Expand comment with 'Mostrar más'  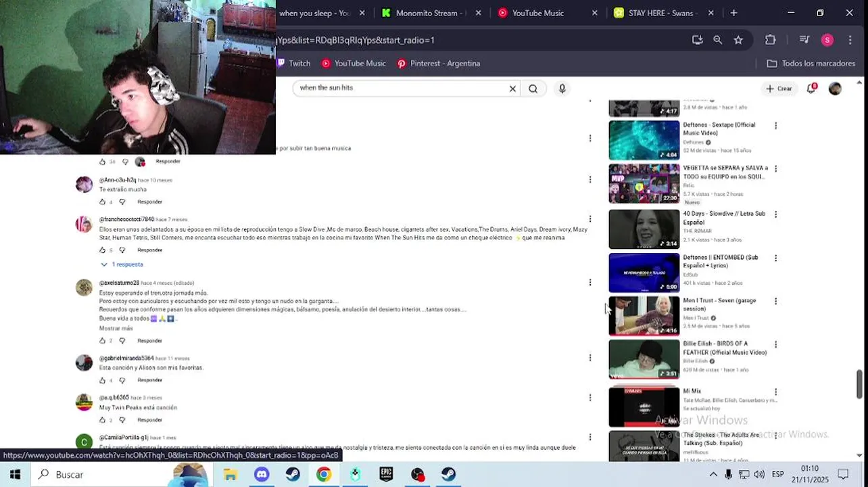point(116,328)
